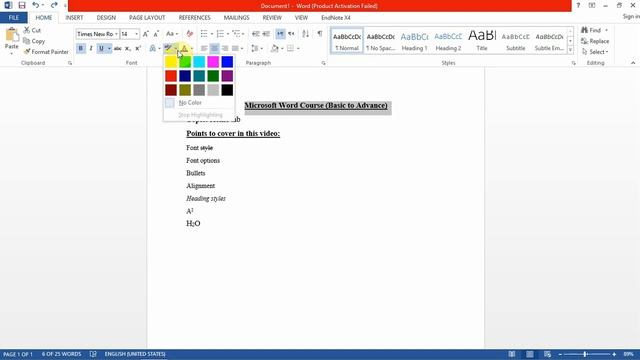This screenshot has width=640, height=360.
Task: Align text left
Action: tap(204, 49)
